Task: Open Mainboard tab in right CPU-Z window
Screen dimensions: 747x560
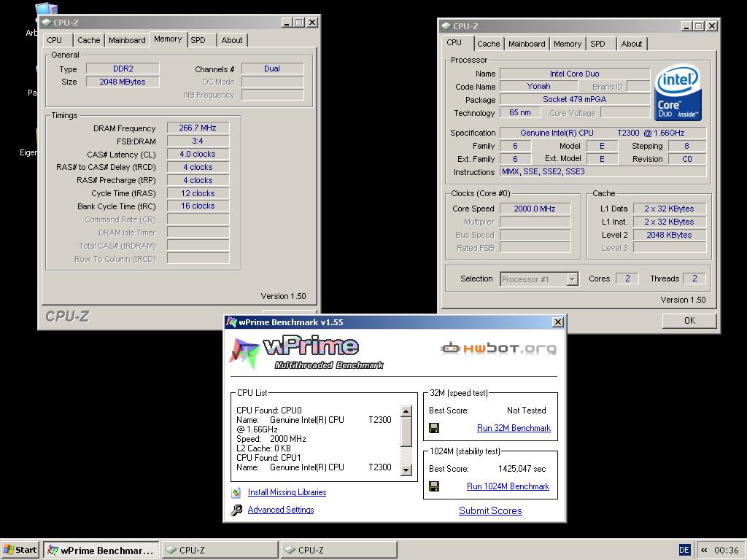Action: [527, 44]
